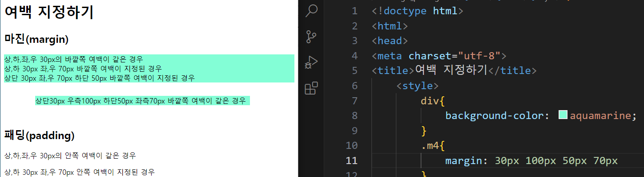The width and height of the screenshot is (644, 177).
Task: Click line number 1 in the editor
Action: pos(354,11)
